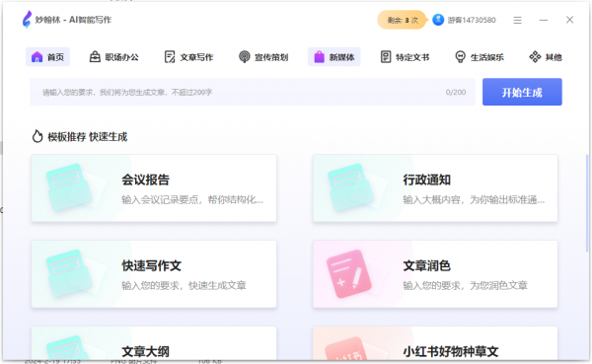Click the pink note icon on 文章润色 card
This screenshot has height=364, width=592.
(349, 273)
